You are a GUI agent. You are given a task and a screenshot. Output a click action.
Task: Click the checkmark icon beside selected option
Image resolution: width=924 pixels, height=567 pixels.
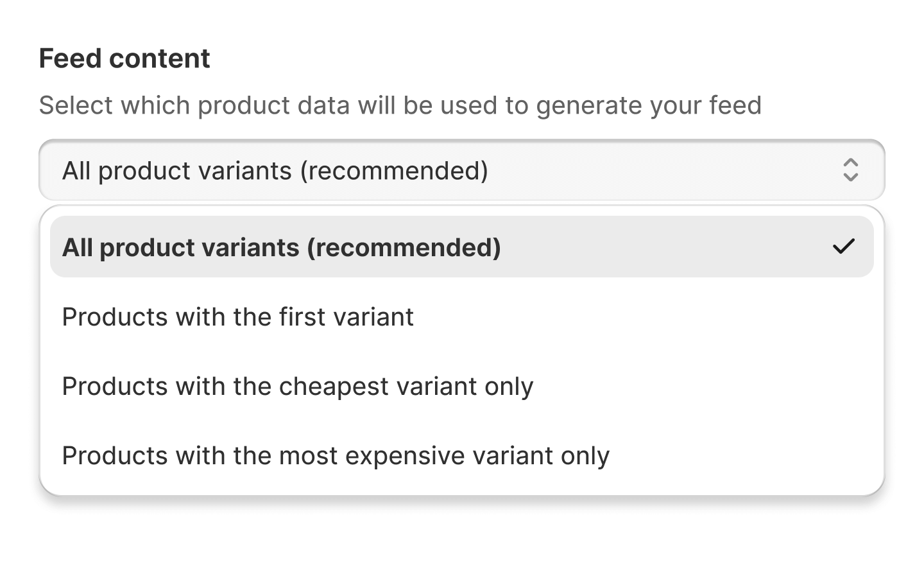tap(843, 247)
